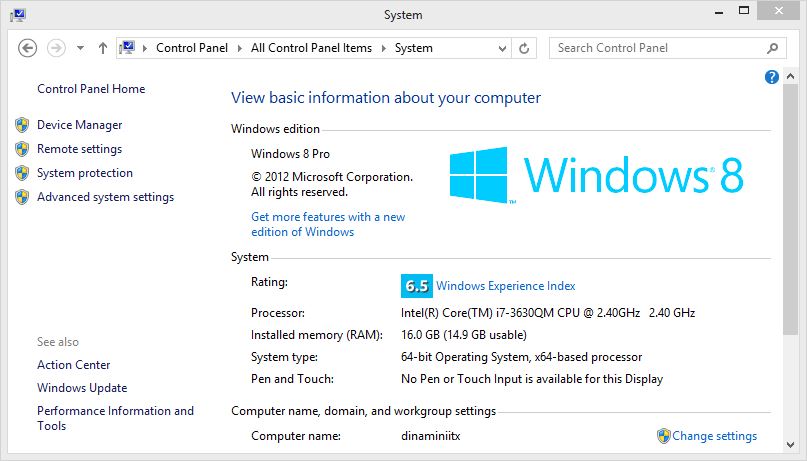Click Get more features with new edition
The image size is (807, 461).
pyautogui.click(x=328, y=224)
